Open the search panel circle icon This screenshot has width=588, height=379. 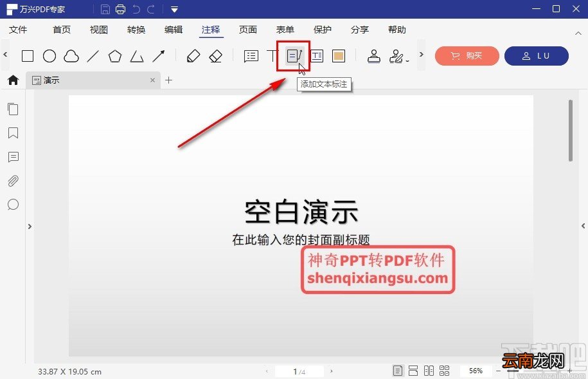tap(13, 205)
